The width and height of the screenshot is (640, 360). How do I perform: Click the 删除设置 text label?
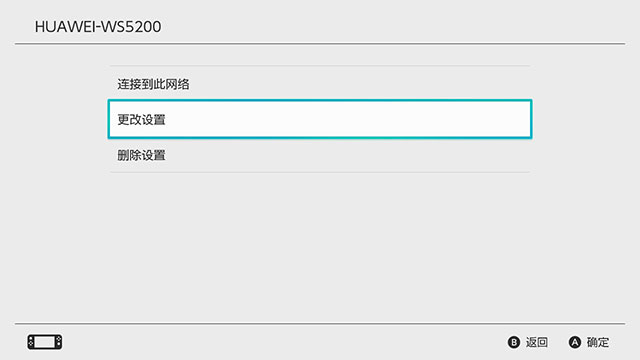pyautogui.click(x=141, y=155)
